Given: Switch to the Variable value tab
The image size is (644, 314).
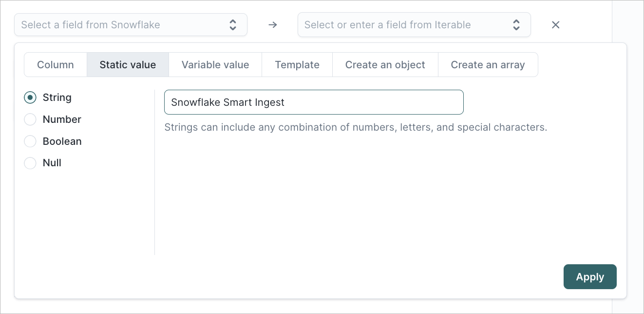Looking at the screenshot, I should tap(215, 65).
